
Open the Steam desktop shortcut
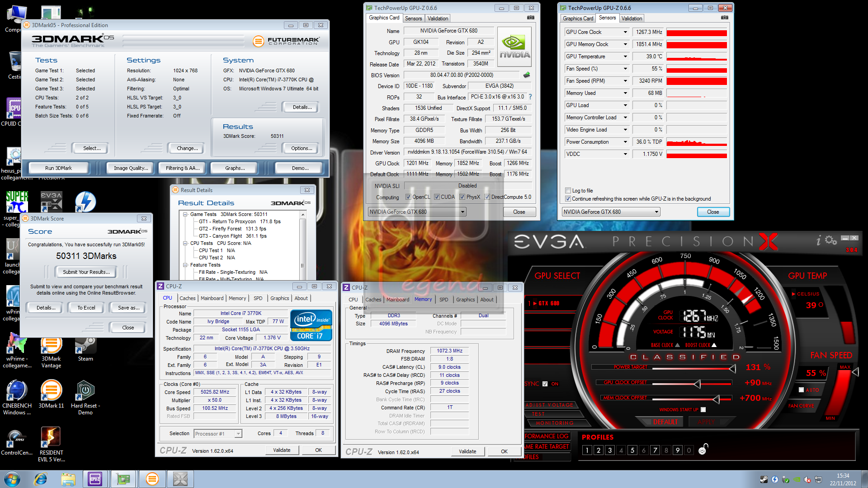(x=85, y=349)
